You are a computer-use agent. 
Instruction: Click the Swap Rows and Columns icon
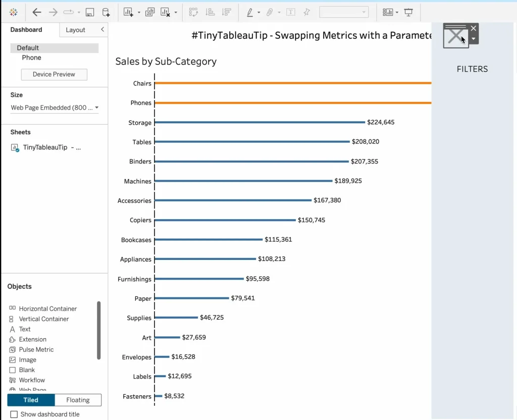[194, 11]
